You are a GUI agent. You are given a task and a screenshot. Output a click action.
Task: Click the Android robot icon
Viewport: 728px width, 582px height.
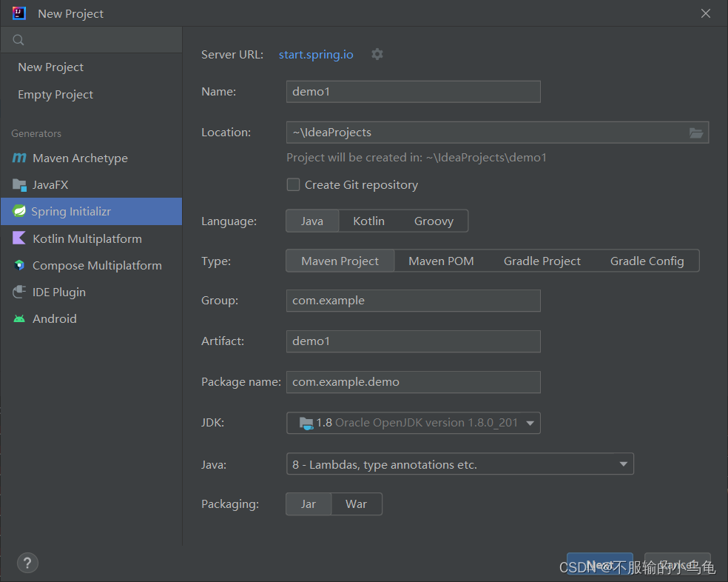(x=19, y=319)
